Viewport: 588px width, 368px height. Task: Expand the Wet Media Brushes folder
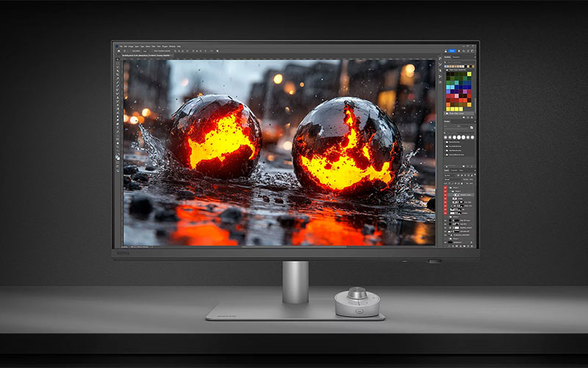click(445, 151)
